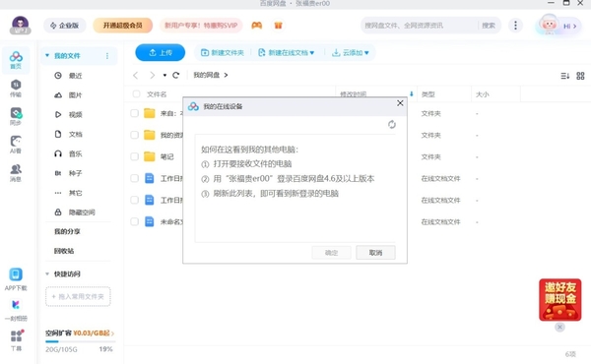The height and width of the screenshot is (364, 591).
Task: Go forward with the right arrow
Action: tap(152, 75)
